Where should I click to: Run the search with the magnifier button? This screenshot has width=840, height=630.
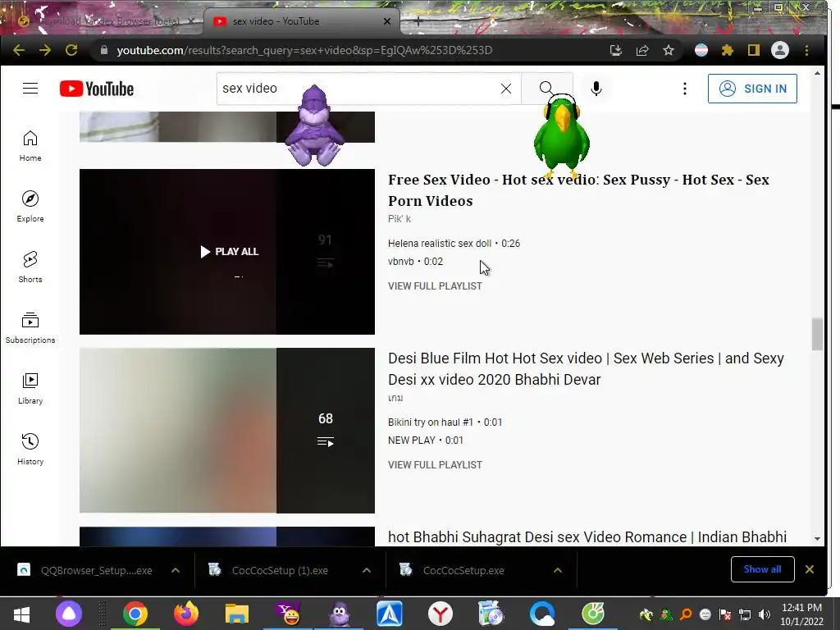[547, 89]
